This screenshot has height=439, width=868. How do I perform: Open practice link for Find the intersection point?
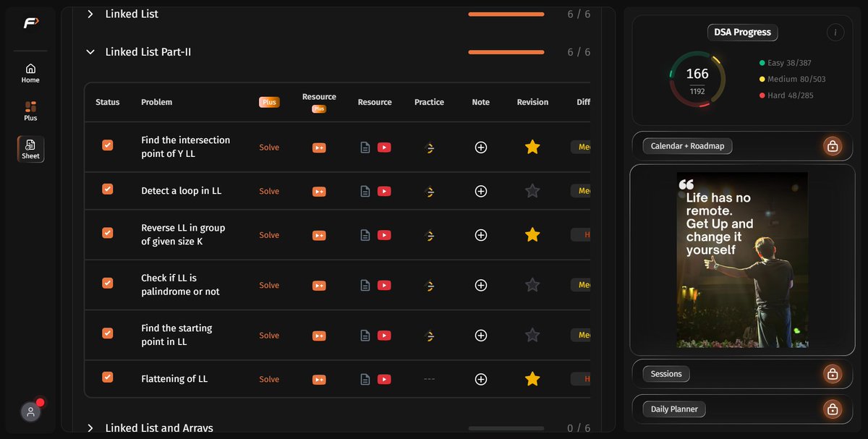pos(429,147)
